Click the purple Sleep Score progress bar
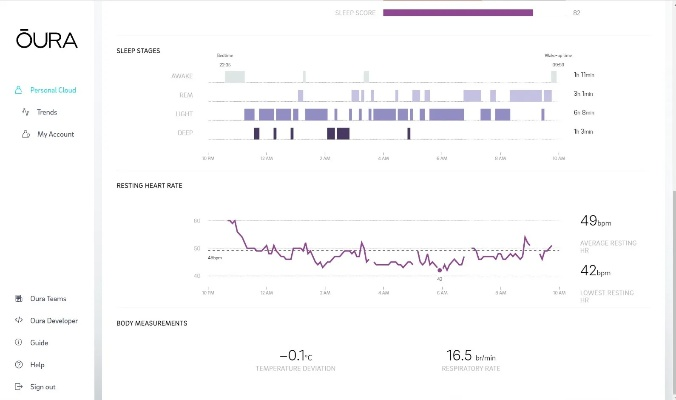 coord(458,13)
